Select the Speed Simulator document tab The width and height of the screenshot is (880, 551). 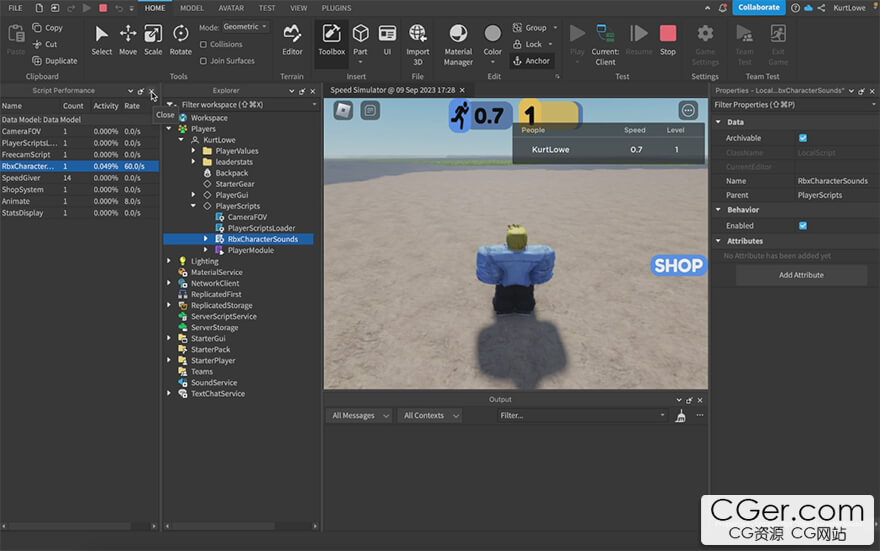[392, 90]
